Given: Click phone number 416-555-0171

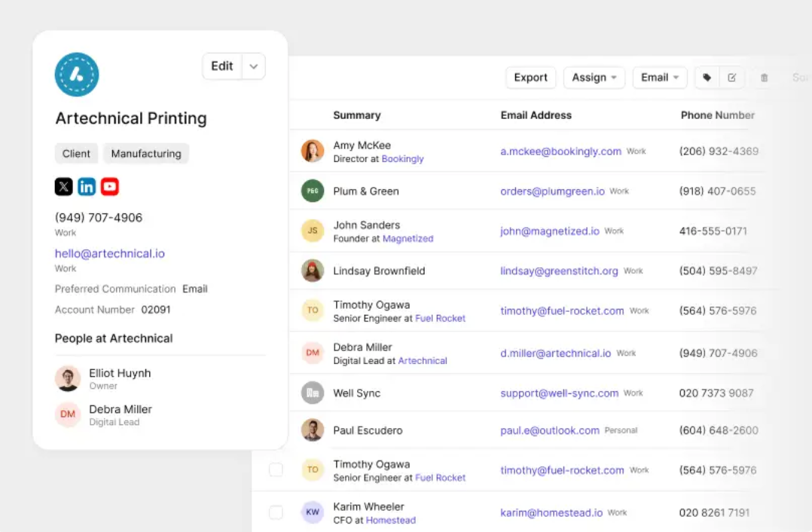Looking at the screenshot, I should tap(713, 231).
